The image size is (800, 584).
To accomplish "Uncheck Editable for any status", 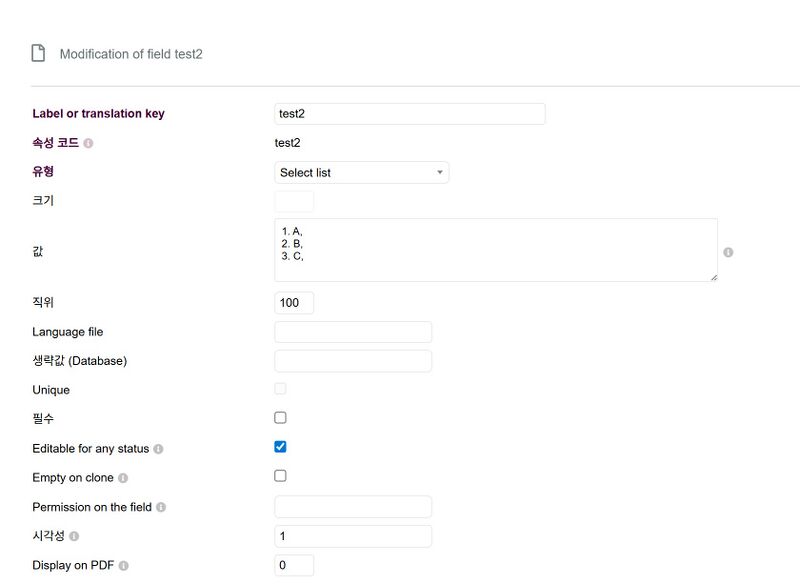I will tap(280, 447).
